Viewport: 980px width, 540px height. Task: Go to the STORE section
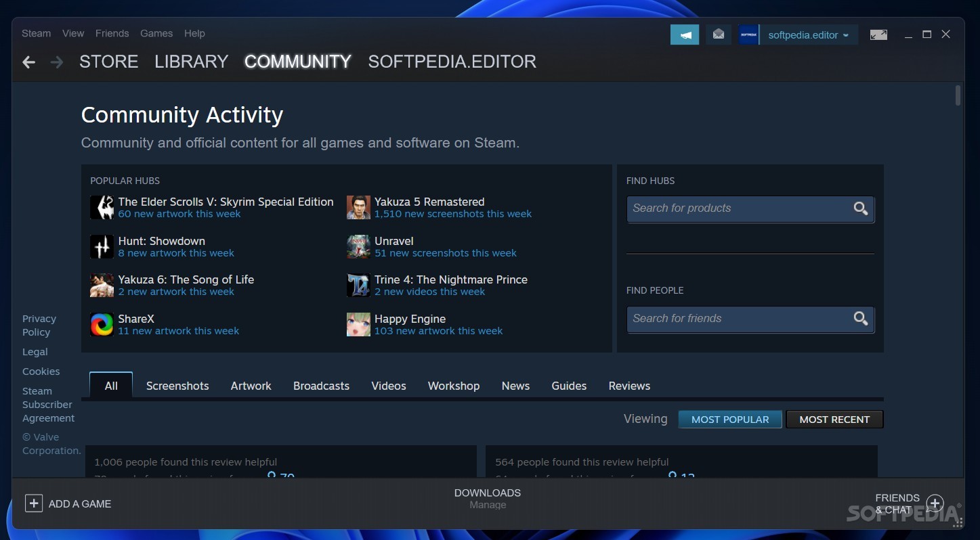tap(108, 62)
